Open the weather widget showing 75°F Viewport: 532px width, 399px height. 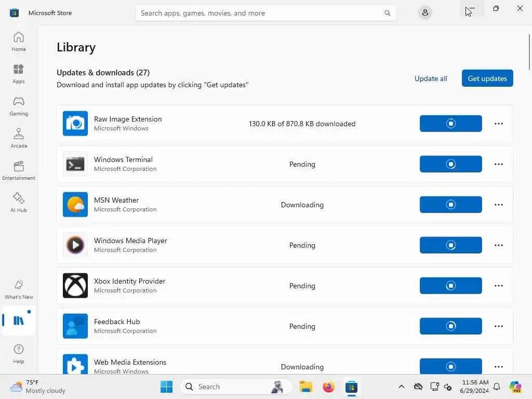(37, 387)
